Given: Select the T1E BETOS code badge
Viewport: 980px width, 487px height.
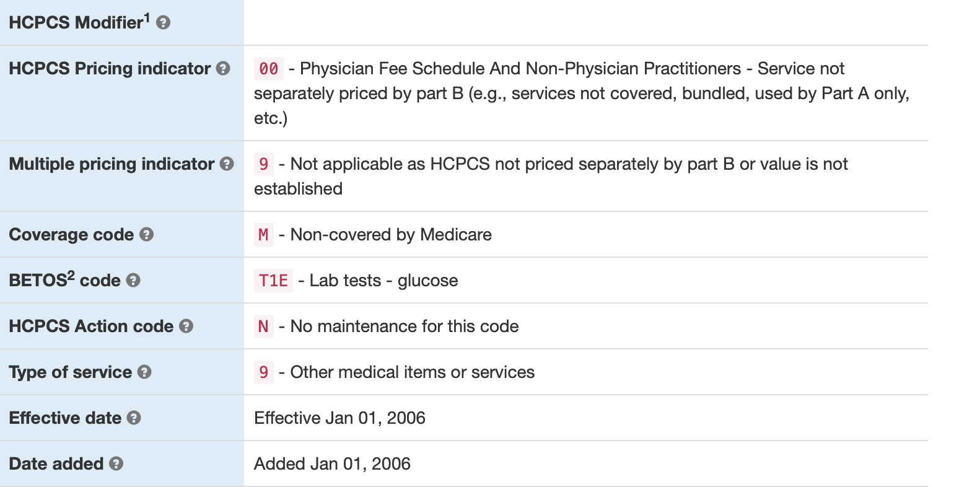Looking at the screenshot, I should 273,281.
